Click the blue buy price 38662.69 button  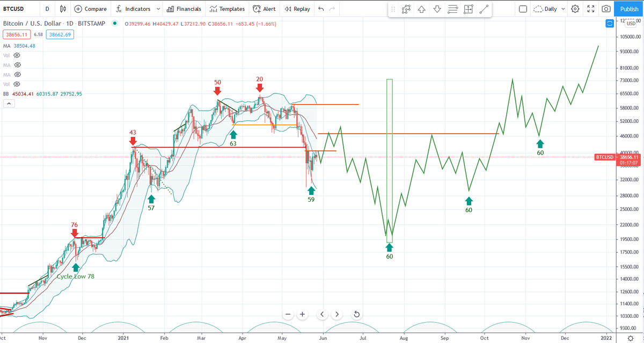tap(61, 34)
